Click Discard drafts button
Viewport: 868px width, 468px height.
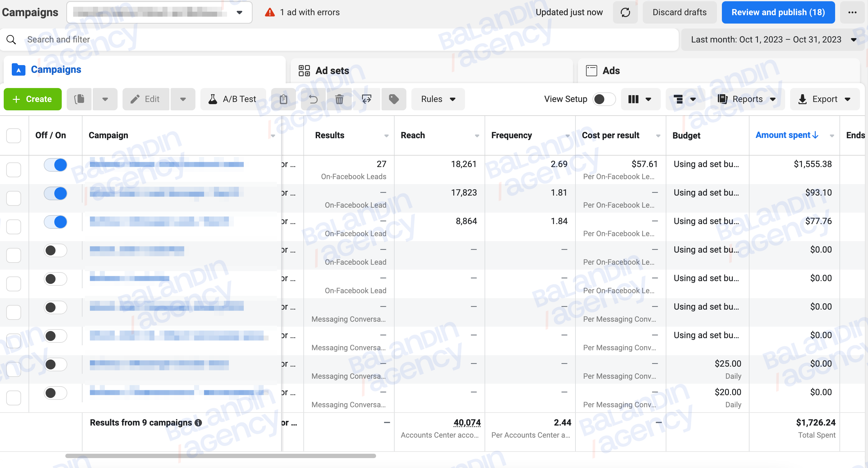point(679,12)
